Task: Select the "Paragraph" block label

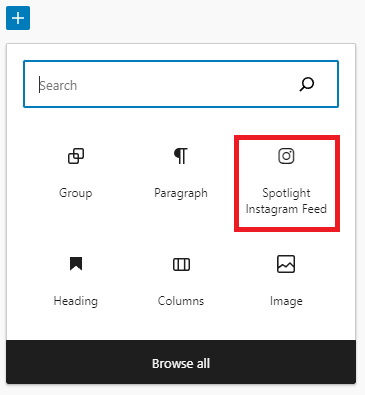Action: pos(181,193)
